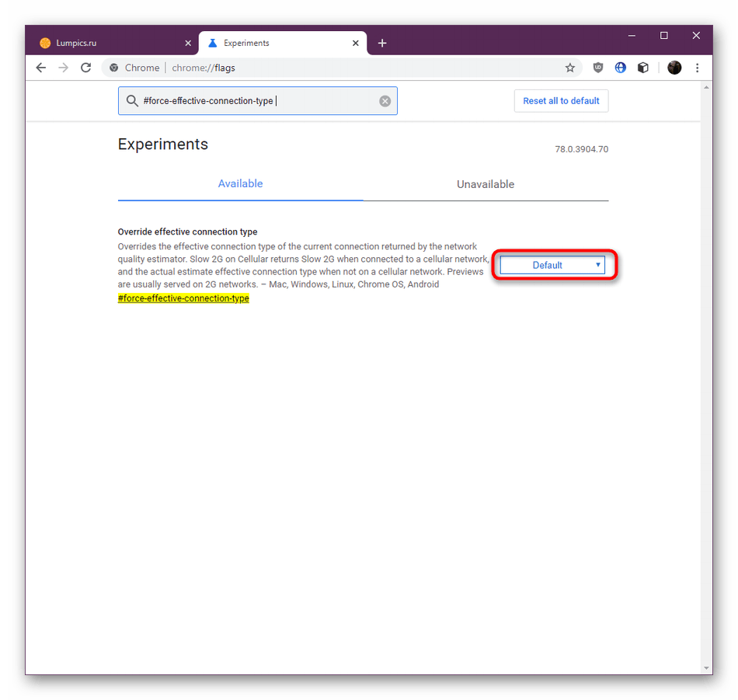Open the uBlock Origin shield extension

(x=597, y=68)
